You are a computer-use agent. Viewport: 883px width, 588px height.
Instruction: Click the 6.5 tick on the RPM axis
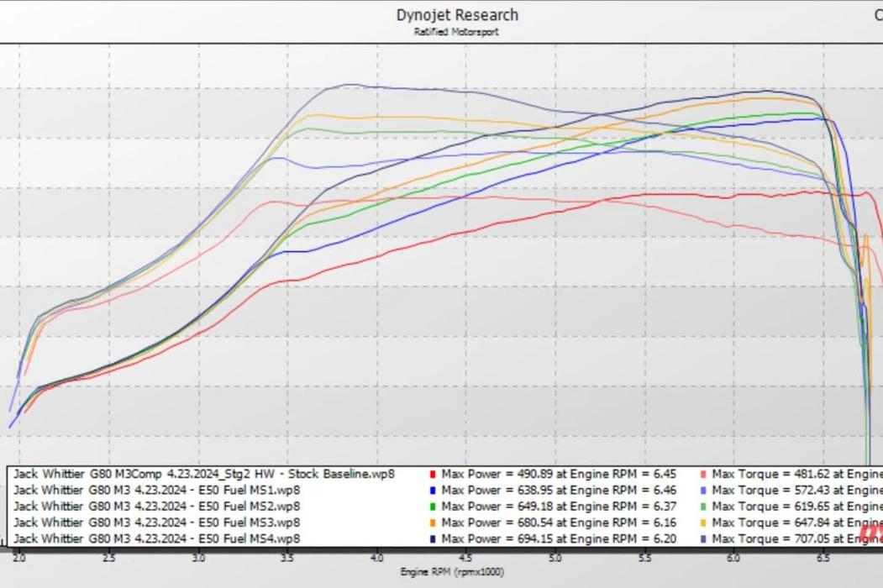(x=823, y=558)
